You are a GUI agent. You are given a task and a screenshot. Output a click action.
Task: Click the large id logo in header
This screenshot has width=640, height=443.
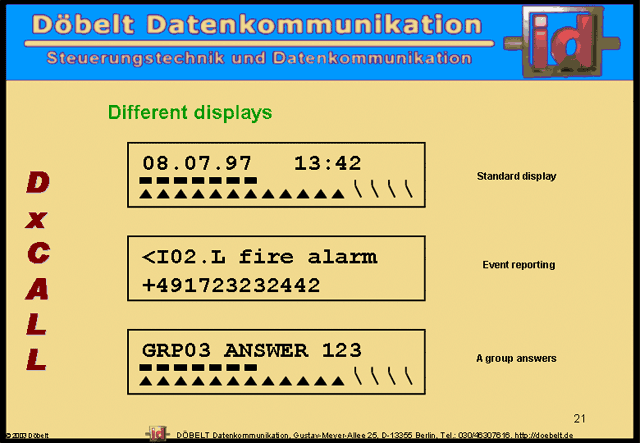tap(562, 41)
